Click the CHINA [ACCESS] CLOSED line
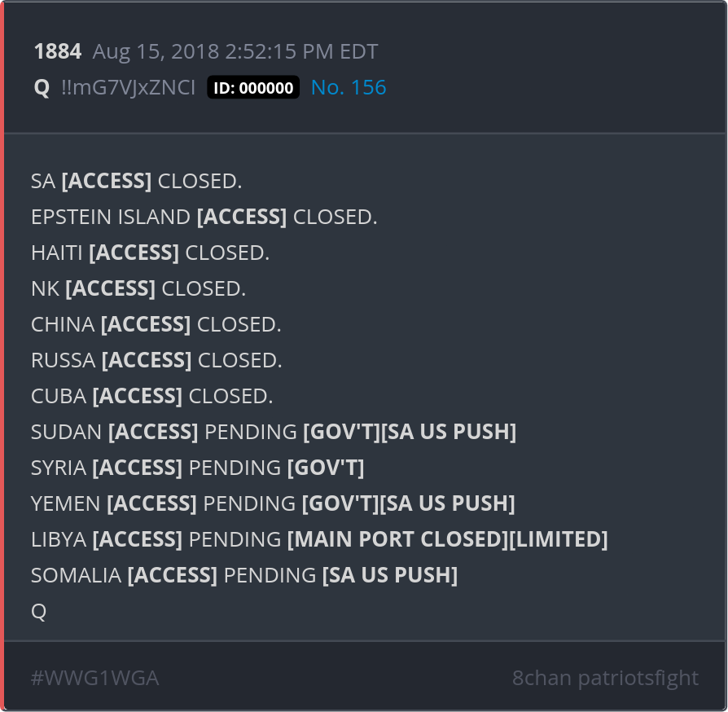The height and width of the screenshot is (712, 728). [x=156, y=324]
